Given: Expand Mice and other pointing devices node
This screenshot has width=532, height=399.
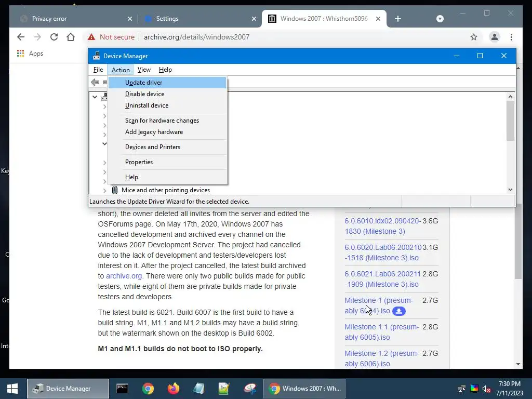Looking at the screenshot, I should (104, 190).
